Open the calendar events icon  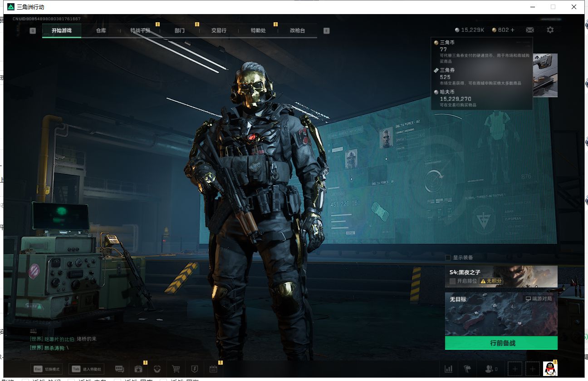pos(213,369)
